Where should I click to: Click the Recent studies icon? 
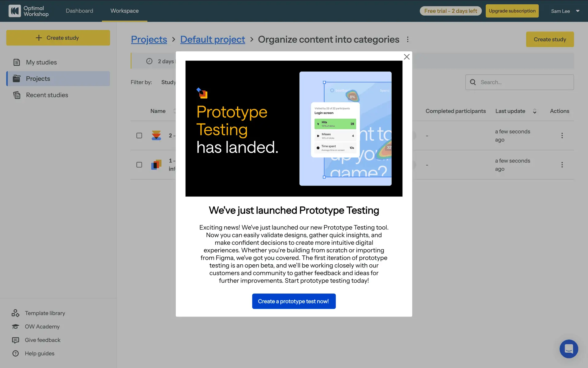point(17,95)
